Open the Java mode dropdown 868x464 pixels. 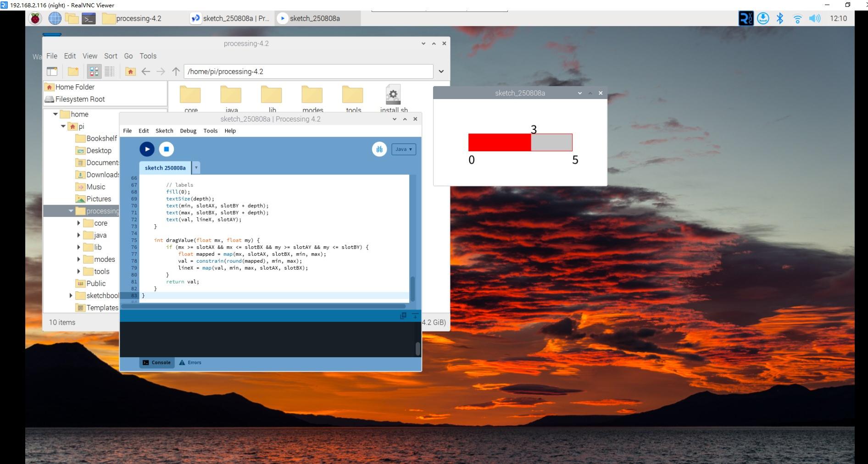(x=404, y=149)
